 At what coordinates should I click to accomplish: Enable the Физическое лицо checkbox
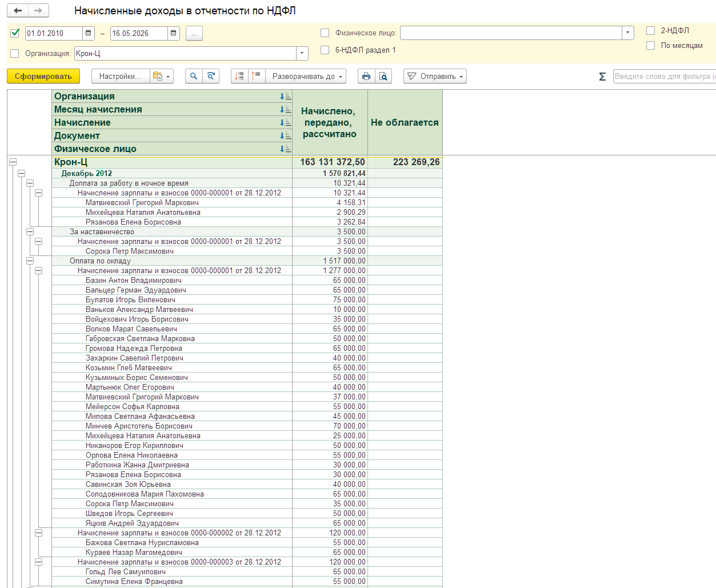(325, 33)
